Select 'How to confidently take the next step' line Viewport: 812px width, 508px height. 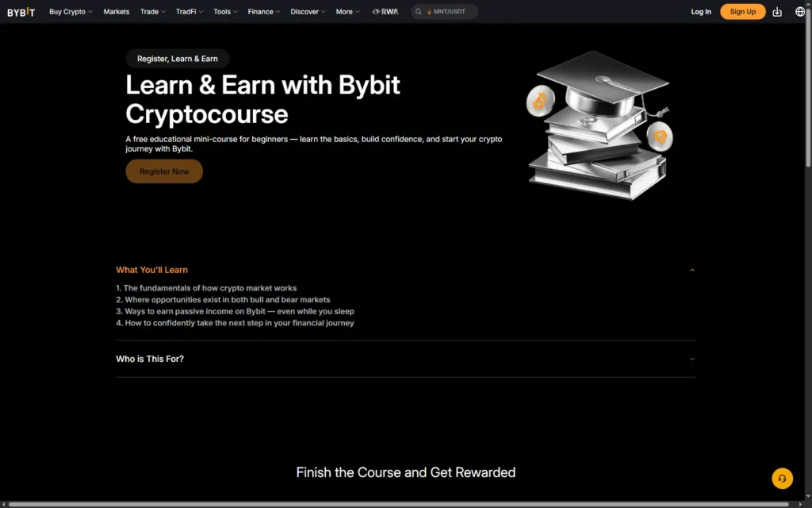(x=235, y=323)
